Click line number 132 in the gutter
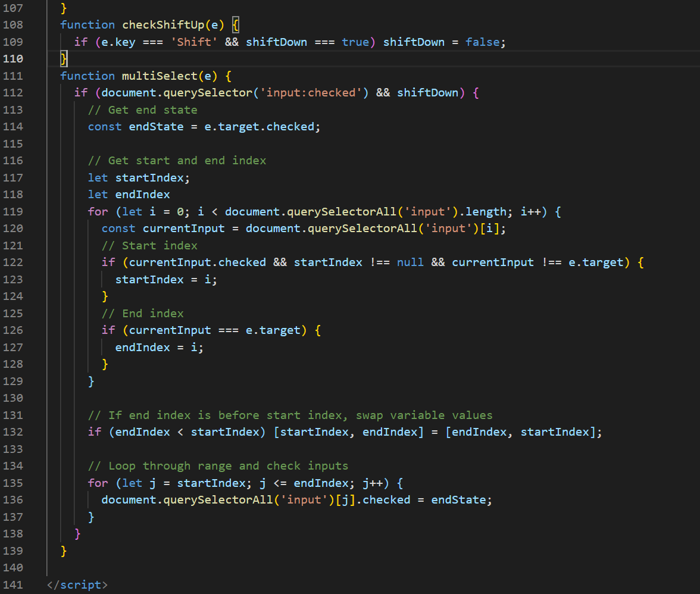Viewport: 700px width, 594px height. pyautogui.click(x=13, y=432)
